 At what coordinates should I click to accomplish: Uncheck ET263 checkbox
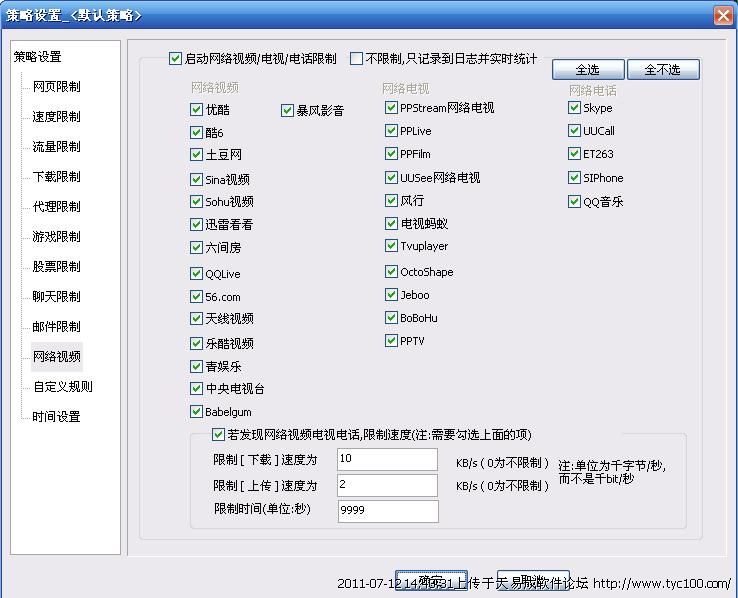coord(574,154)
